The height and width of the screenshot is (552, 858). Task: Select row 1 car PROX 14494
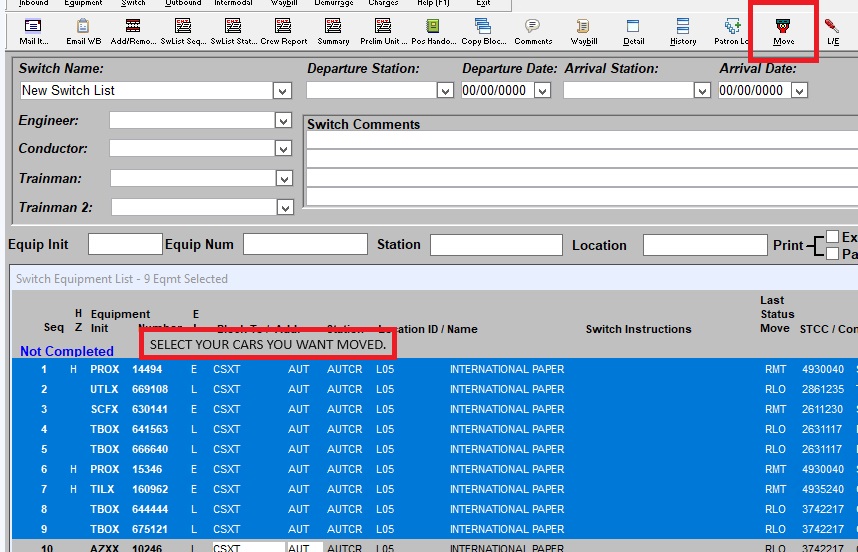click(435, 369)
